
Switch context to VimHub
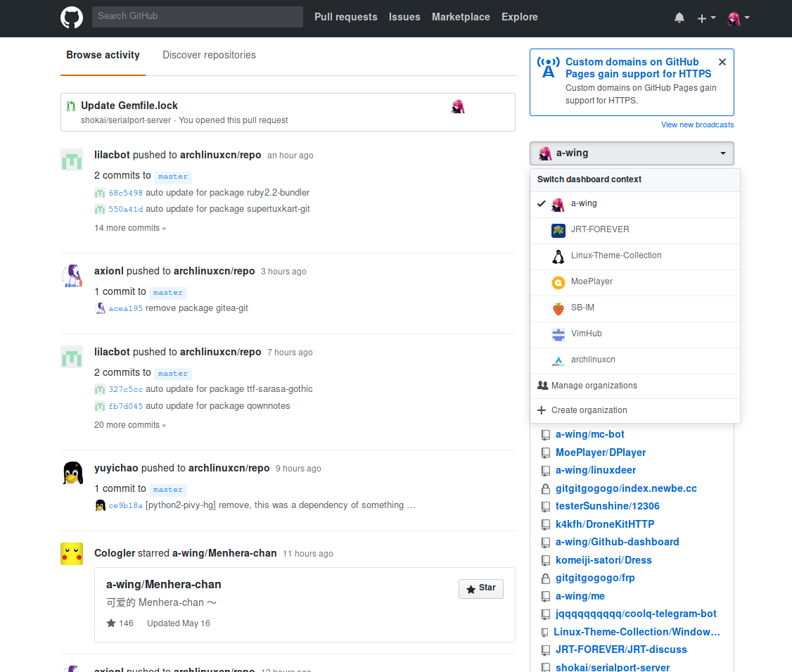(635, 334)
